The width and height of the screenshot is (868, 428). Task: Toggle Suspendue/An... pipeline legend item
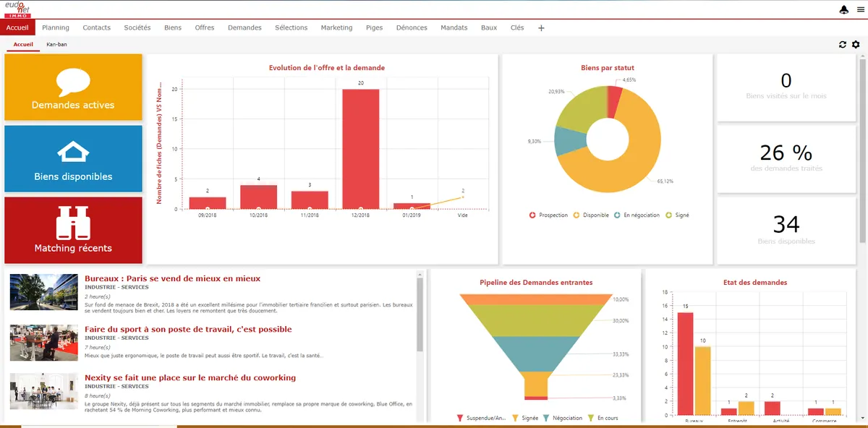[x=481, y=418]
